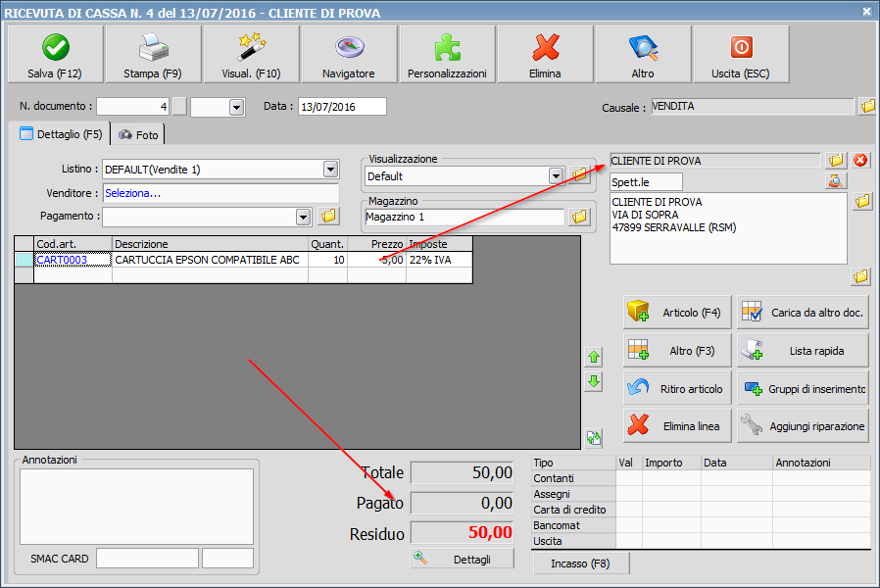
Task: Click the Magazzino 1 field
Action: [x=464, y=217]
